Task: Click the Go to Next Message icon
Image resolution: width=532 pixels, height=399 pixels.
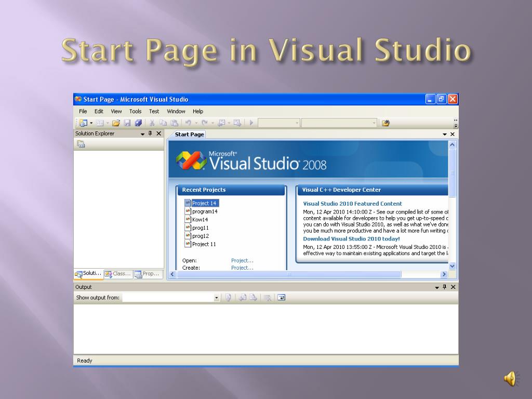Action: pyautogui.click(x=253, y=298)
